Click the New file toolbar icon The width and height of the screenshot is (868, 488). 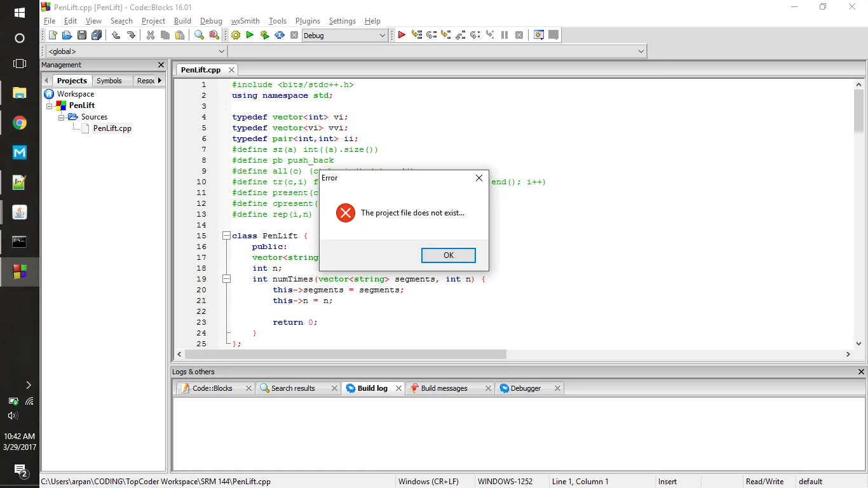(53, 36)
